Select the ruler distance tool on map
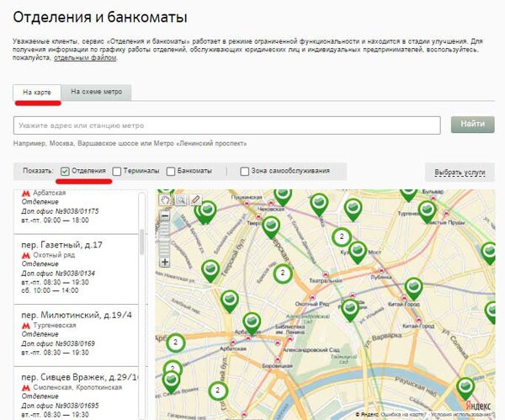This screenshot has height=420, width=505. coord(195,200)
